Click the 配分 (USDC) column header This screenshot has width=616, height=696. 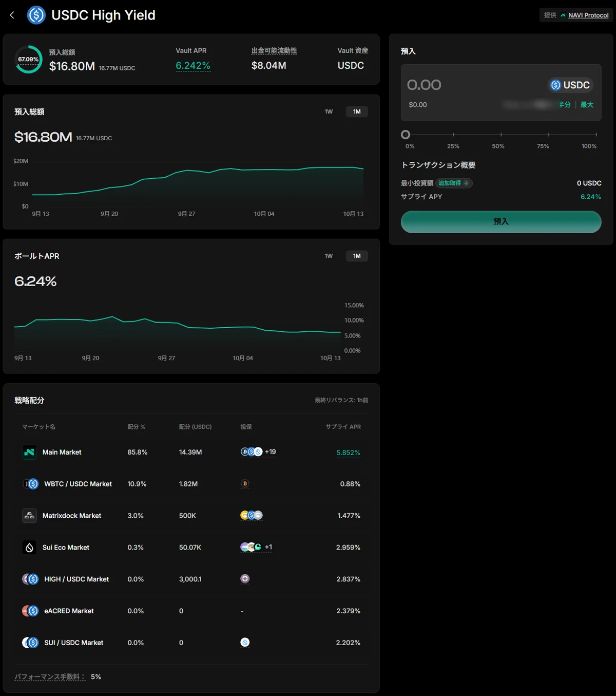[x=195, y=427]
